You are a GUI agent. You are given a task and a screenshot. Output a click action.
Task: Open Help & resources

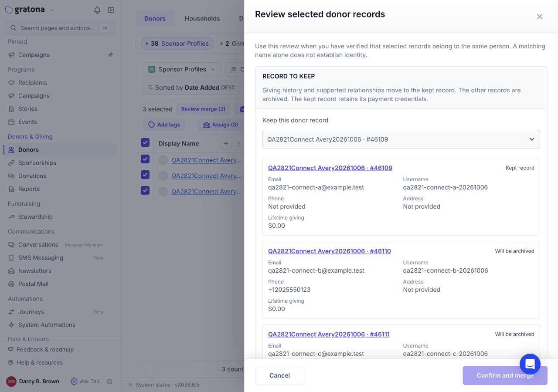(40, 362)
